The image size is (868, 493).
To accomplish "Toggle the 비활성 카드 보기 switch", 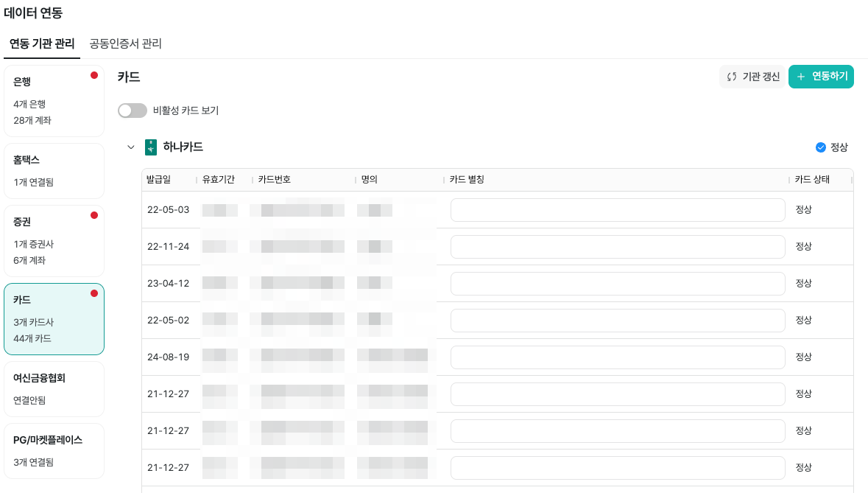I will [x=133, y=111].
